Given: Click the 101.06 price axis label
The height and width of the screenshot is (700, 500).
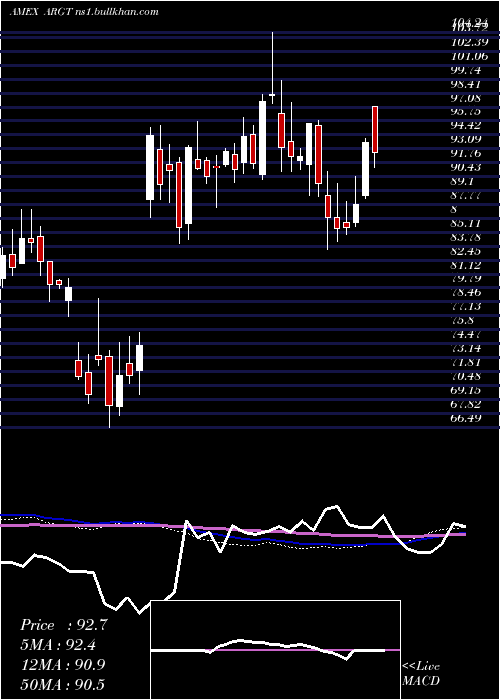Looking at the screenshot, I should click(469, 55).
